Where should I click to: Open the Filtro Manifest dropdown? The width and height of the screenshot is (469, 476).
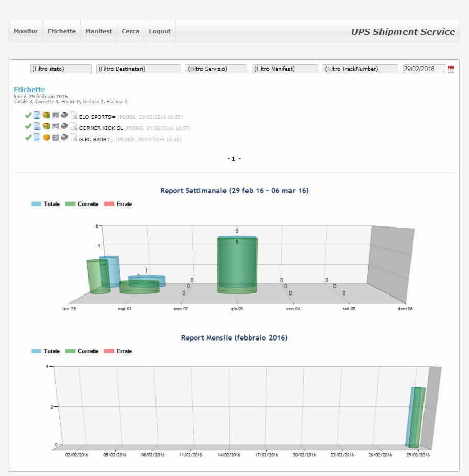pos(285,69)
